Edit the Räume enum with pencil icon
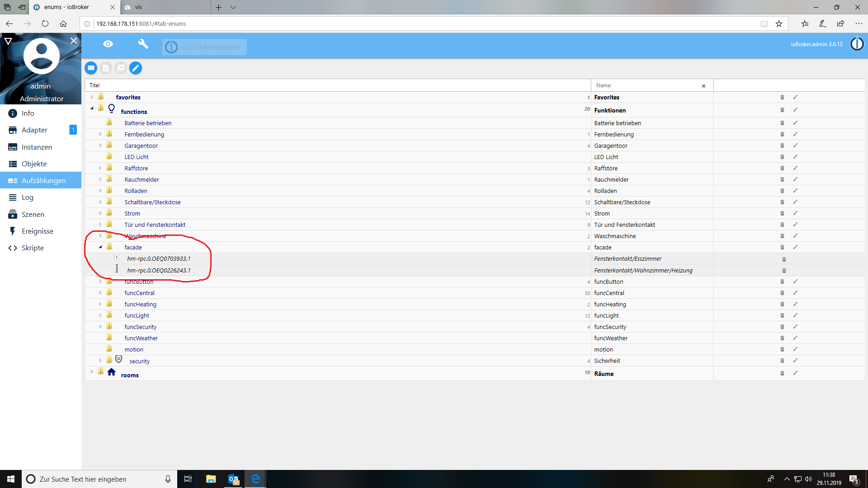Viewport: 868px width, 488px height. click(795, 373)
